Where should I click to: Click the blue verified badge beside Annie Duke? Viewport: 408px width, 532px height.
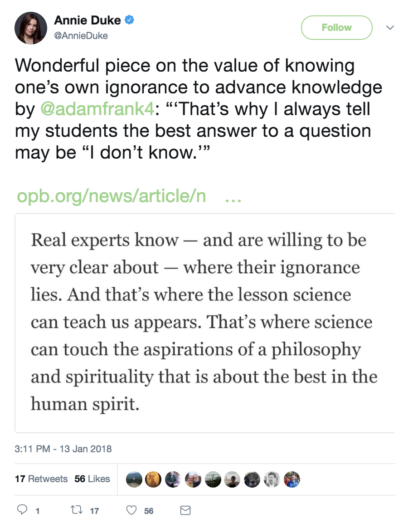point(129,20)
